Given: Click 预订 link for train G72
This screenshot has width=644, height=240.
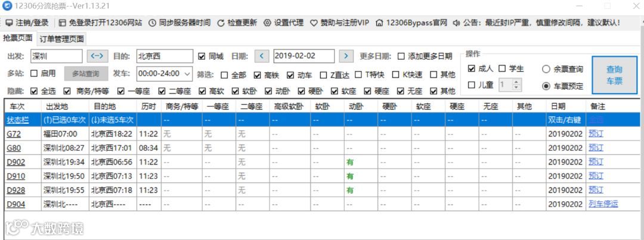Looking at the screenshot, I should (x=596, y=134).
